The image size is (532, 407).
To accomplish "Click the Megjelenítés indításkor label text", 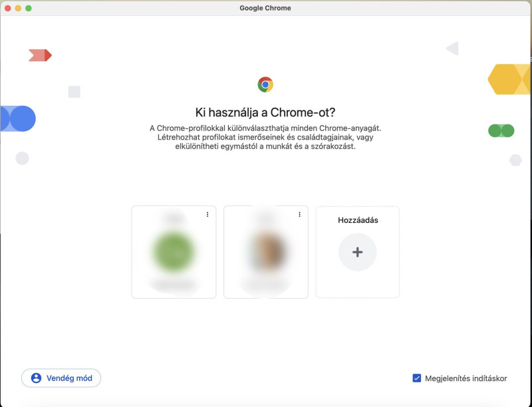I will [x=466, y=378].
